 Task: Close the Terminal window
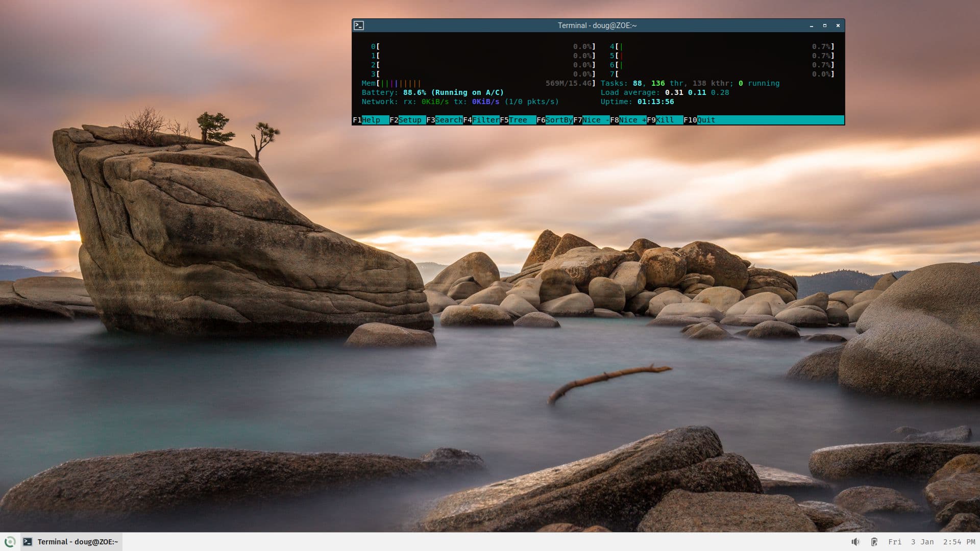click(838, 26)
